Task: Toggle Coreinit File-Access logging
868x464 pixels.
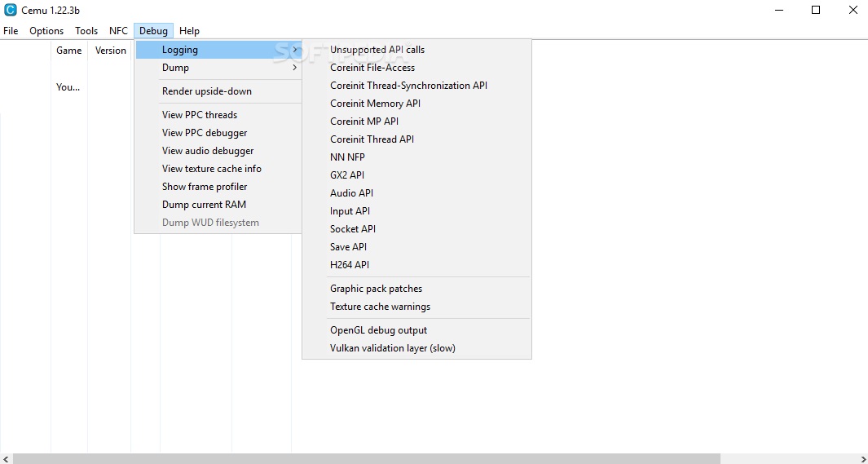Action: click(372, 68)
